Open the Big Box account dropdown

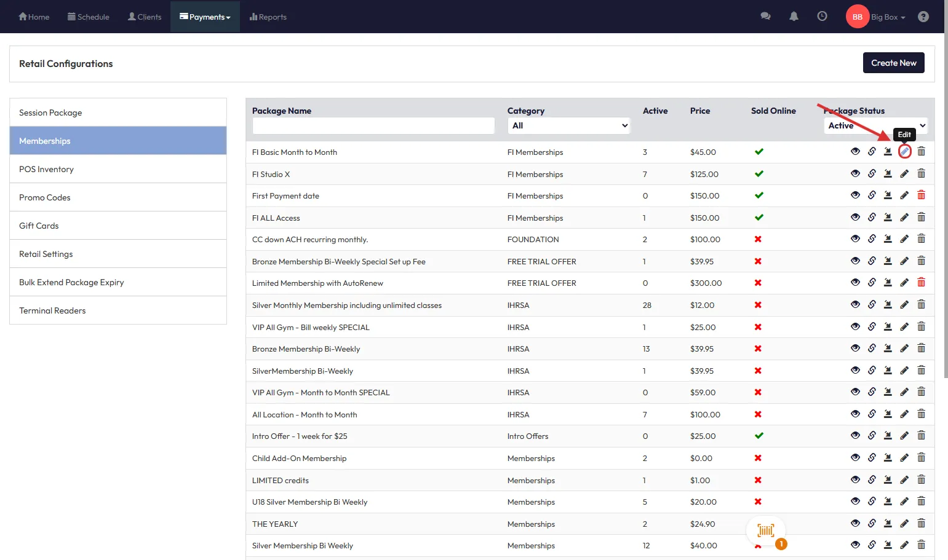(x=888, y=17)
